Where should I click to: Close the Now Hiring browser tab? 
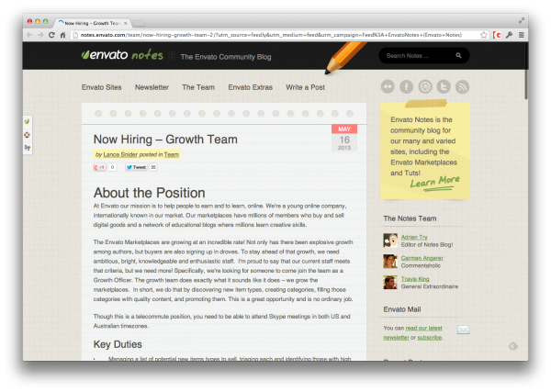(x=126, y=23)
